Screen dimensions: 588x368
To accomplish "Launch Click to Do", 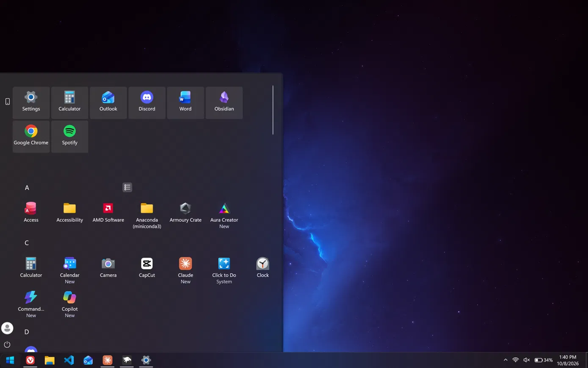I will coord(224,271).
